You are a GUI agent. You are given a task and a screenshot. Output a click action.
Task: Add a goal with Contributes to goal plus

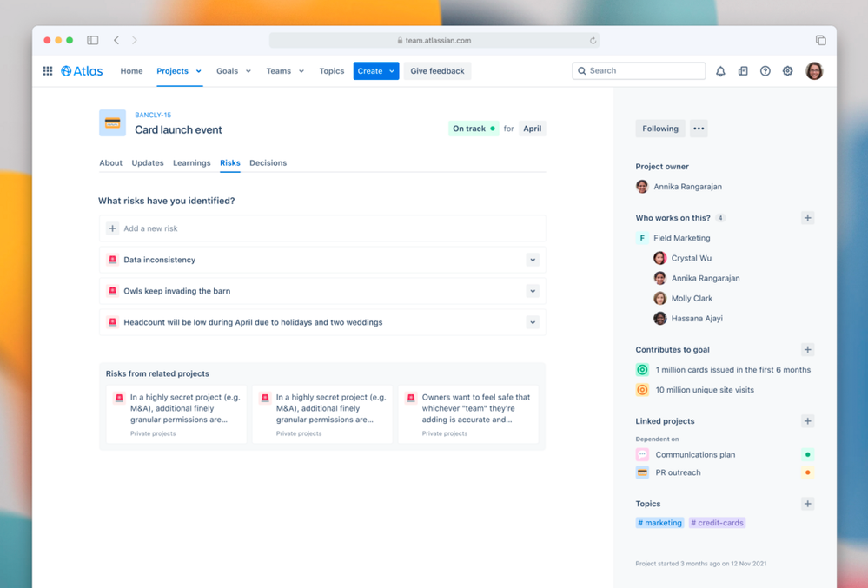click(x=808, y=350)
